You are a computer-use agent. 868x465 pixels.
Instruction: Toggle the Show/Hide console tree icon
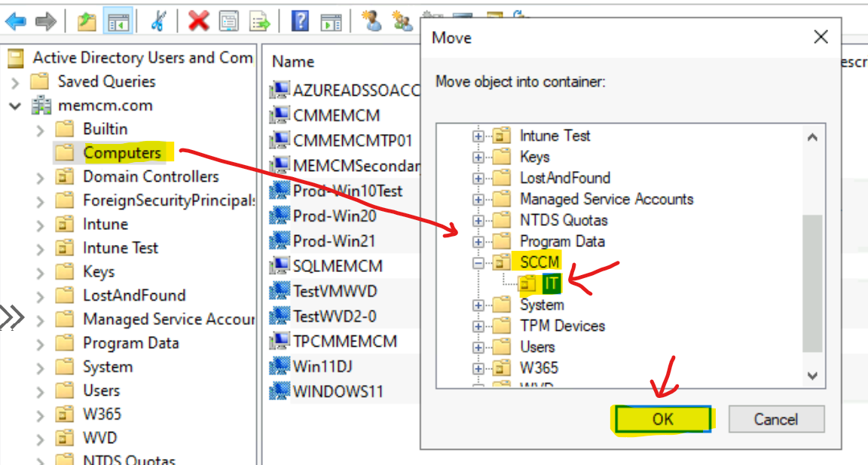tap(118, 21)
